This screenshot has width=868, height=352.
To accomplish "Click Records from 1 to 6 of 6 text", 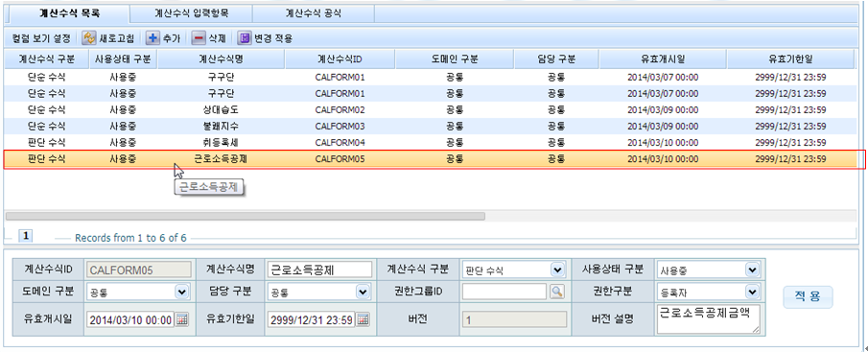I will click(130, 238).
